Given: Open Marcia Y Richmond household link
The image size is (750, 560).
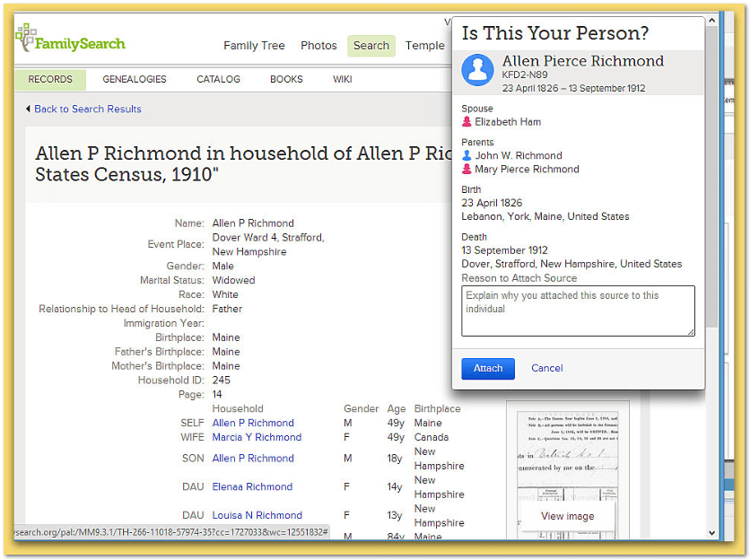Looking at the screenshot, I should point(257,437).
